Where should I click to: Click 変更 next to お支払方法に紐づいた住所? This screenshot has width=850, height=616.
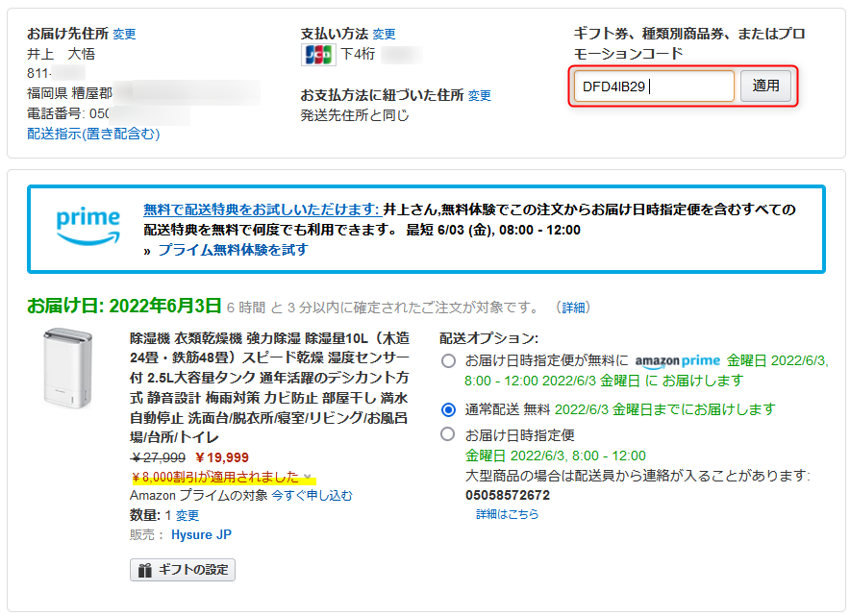pos(479,96)
